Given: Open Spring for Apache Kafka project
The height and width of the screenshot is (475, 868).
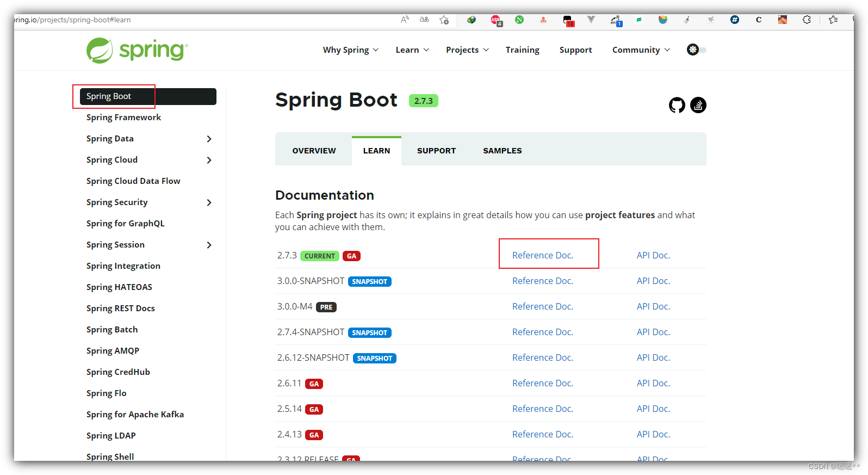Looking at the screenshot, I should click(135, 415).
